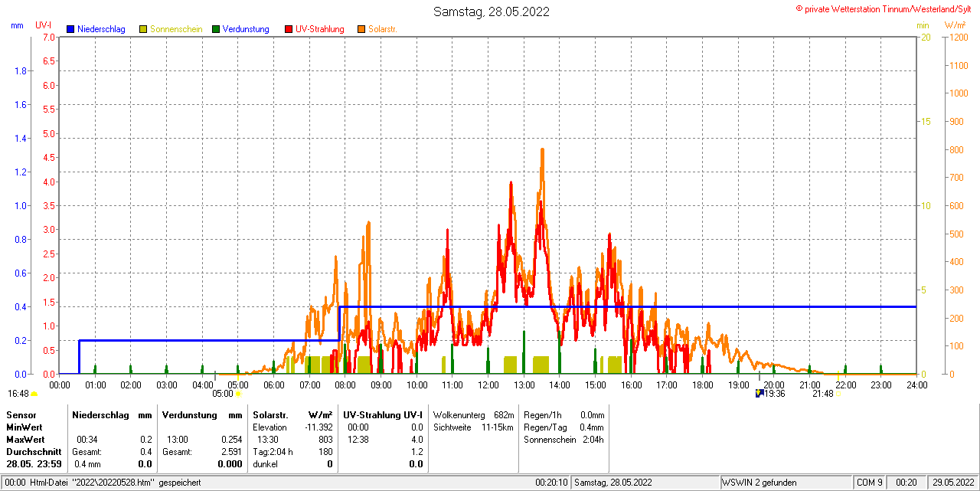Click the red UV-I axis unit label at top left
Viewport: 980px width, 491px height.
click(x=44, y=25)
